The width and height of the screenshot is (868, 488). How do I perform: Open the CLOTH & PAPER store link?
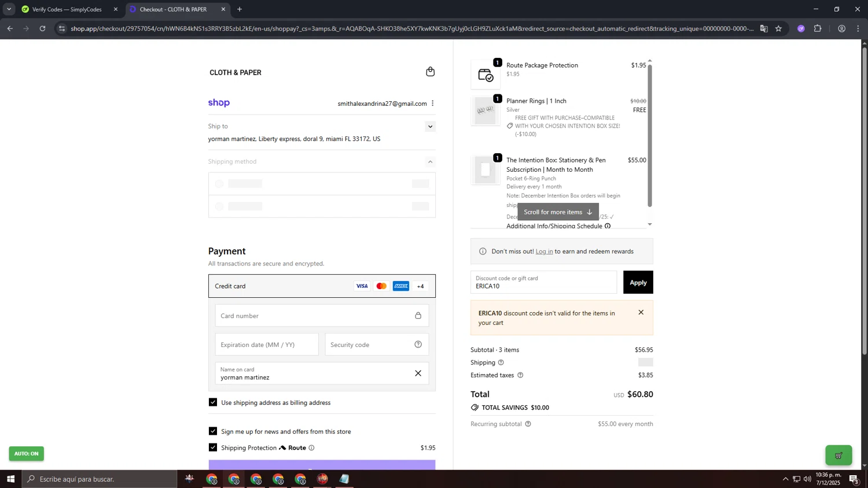tap(235, 72)
